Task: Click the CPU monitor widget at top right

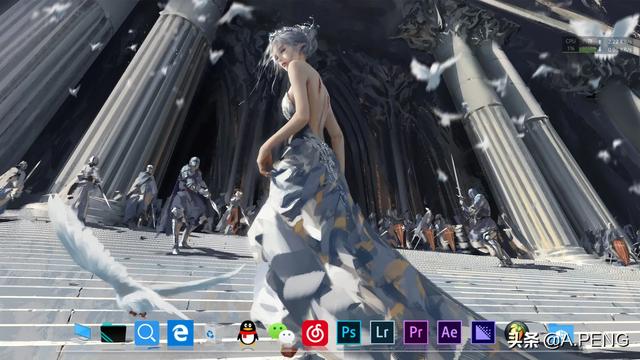Action: (599, 45)
